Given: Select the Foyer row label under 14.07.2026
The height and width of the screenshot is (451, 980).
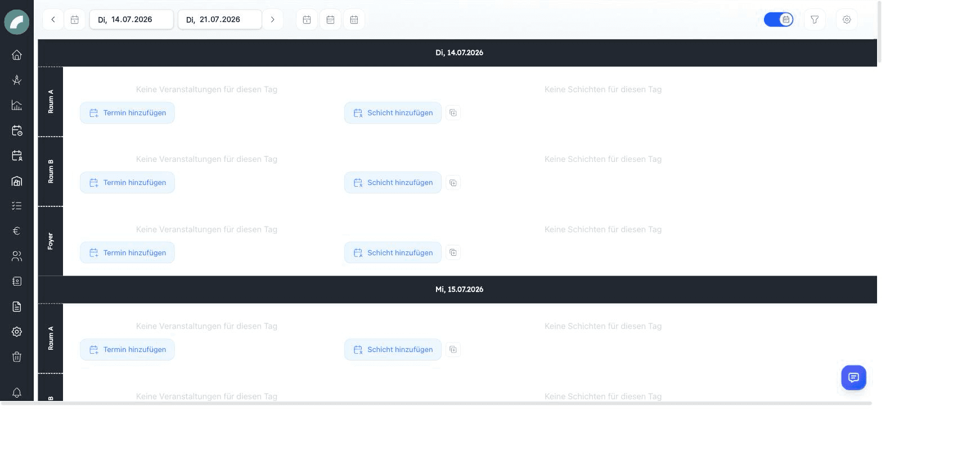Looking at the screenshot, I should tap(51, 241).
